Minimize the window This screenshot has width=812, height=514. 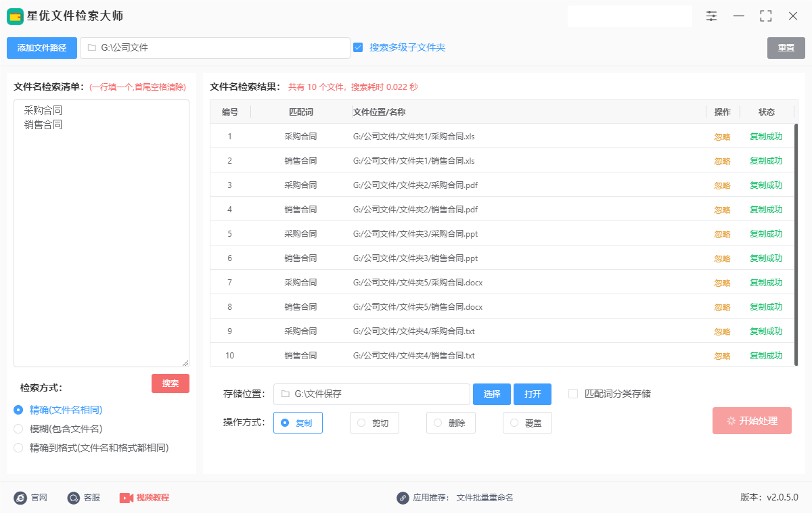739,16
